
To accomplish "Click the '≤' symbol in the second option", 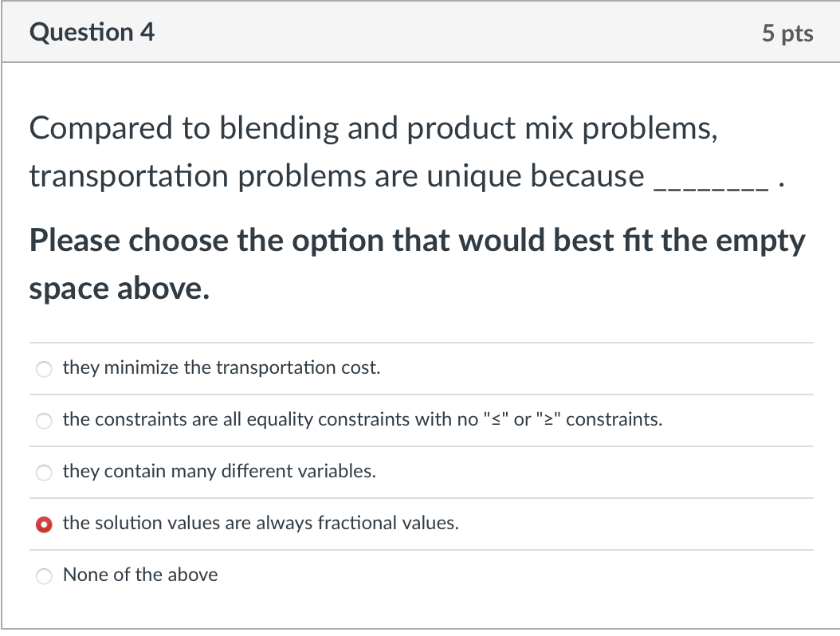I will pyautogui.click(x=496, y=419).
